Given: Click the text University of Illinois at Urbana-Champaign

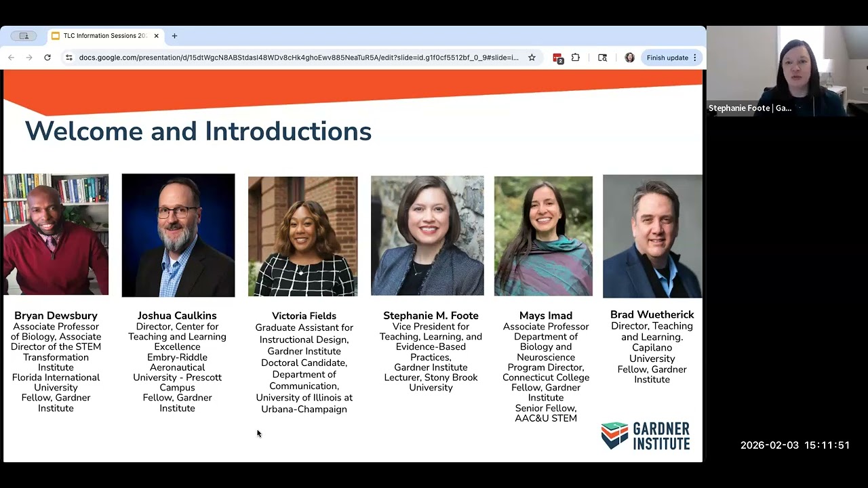Looking at the screenshot, I should click(304, 403).
